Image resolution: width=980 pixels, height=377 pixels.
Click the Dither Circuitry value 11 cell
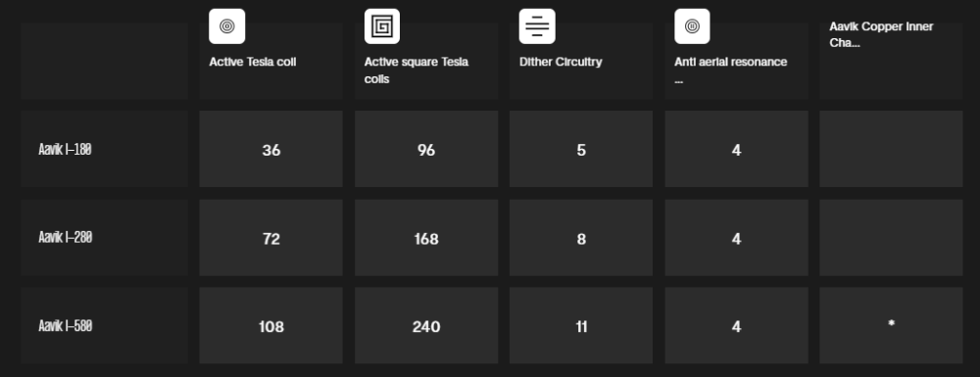(581, 326)
